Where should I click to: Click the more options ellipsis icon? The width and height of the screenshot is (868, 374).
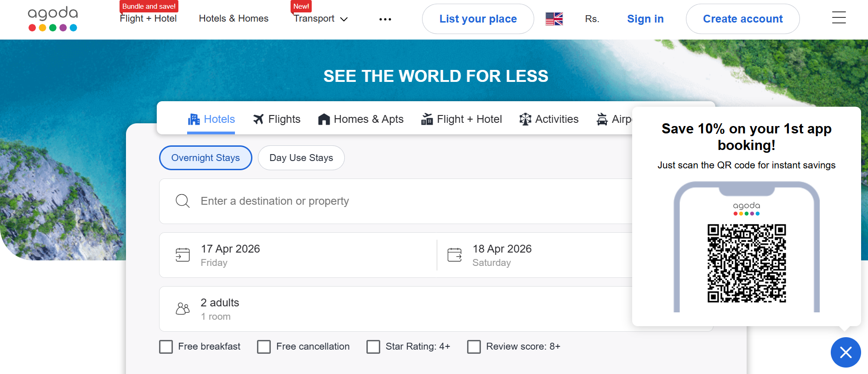pos(385,19)
